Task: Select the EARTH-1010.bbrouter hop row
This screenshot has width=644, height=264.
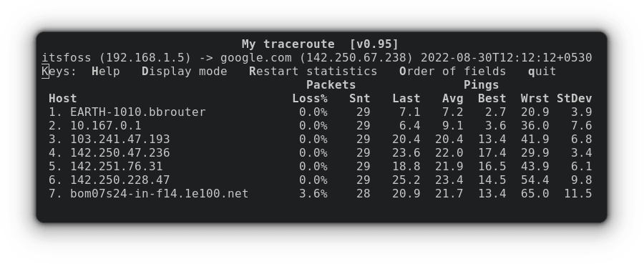Action: 320,112
